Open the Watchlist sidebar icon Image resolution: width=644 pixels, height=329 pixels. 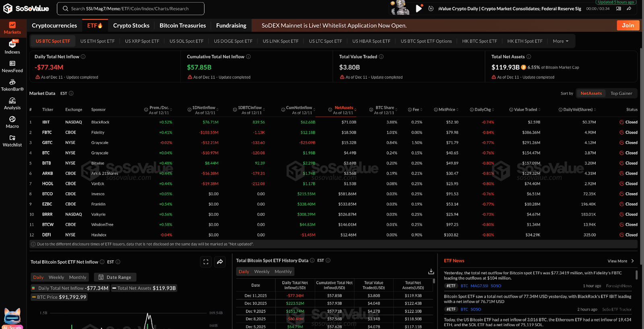click(12, 141)
